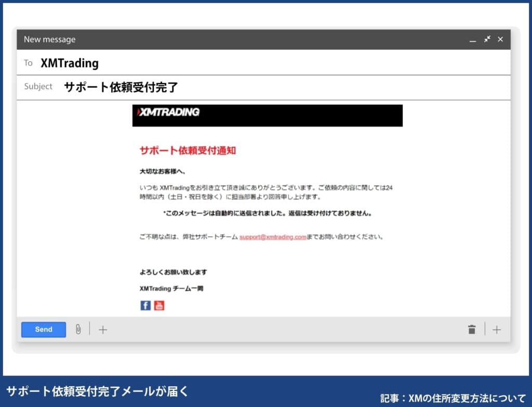Click the greeting 大切なお客様へ

[162, 171]
